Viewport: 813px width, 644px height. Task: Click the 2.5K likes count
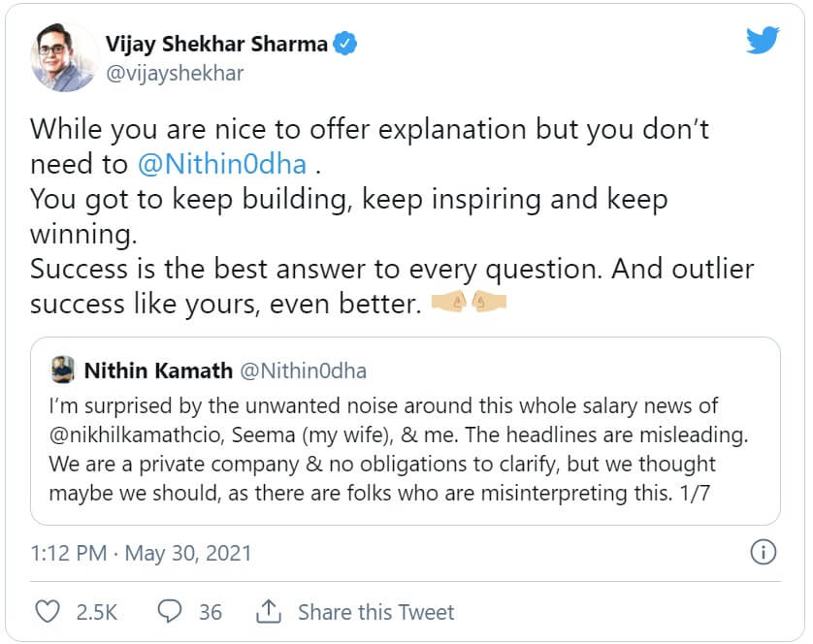97,612
